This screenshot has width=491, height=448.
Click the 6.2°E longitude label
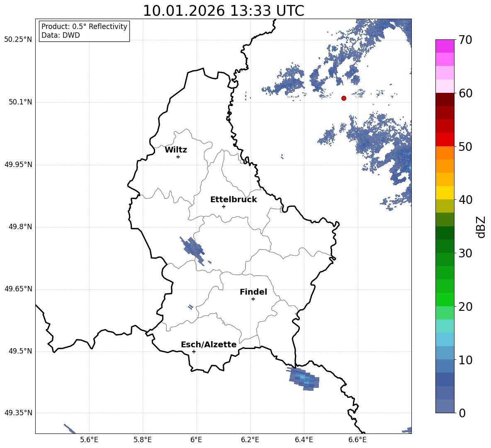pyautogui.click(x=250, y=440)
